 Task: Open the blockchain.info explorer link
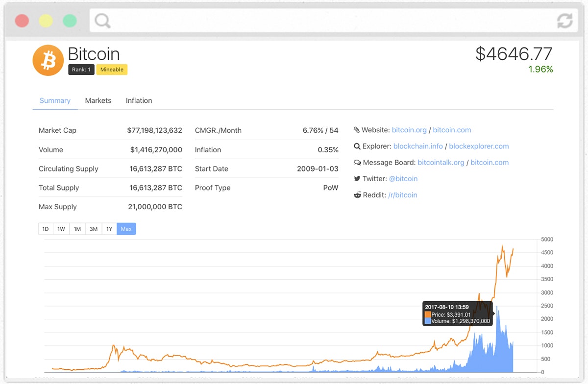418,146
